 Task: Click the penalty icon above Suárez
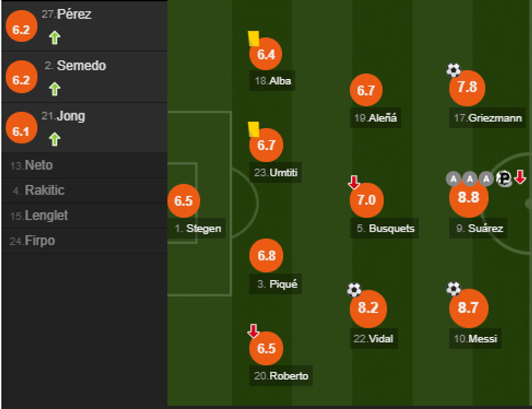[503, 178]
